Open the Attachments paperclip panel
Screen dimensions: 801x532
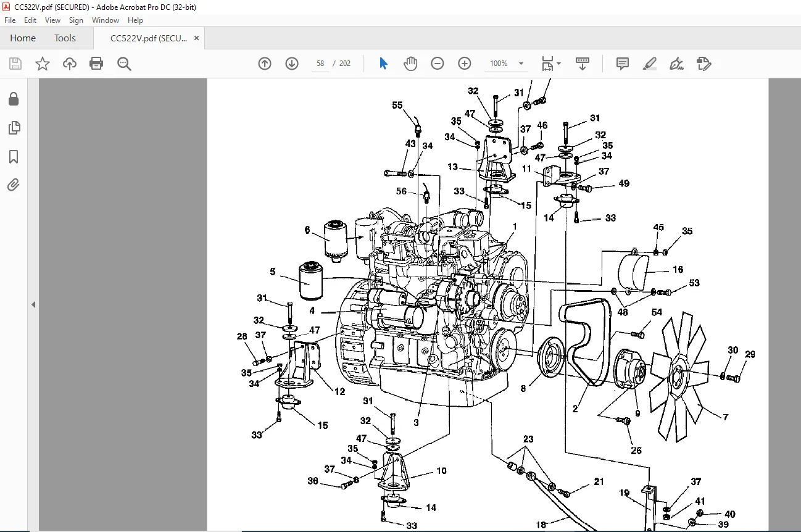pos(14,185)
